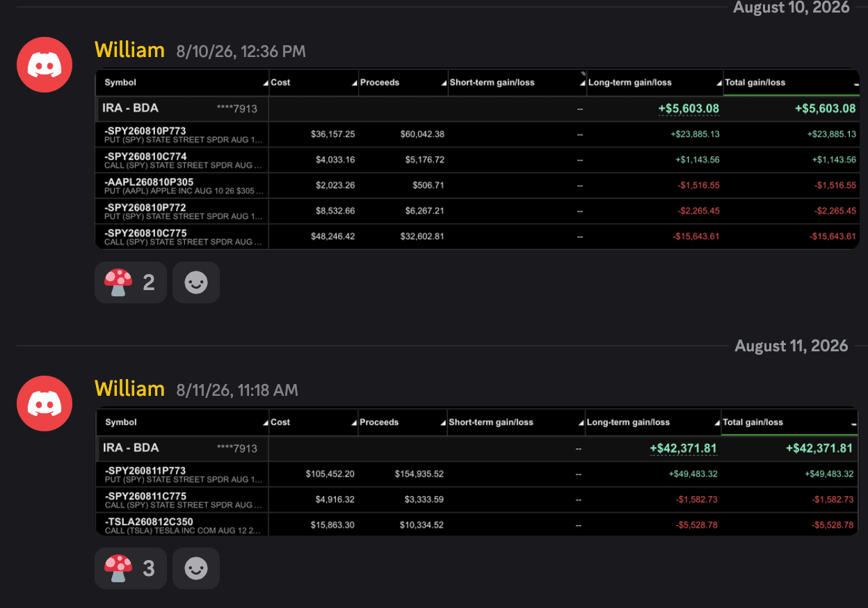Click the -SPY260811P773 symbol
This screenshot has width=868, height=608.
tap(145, 471)
